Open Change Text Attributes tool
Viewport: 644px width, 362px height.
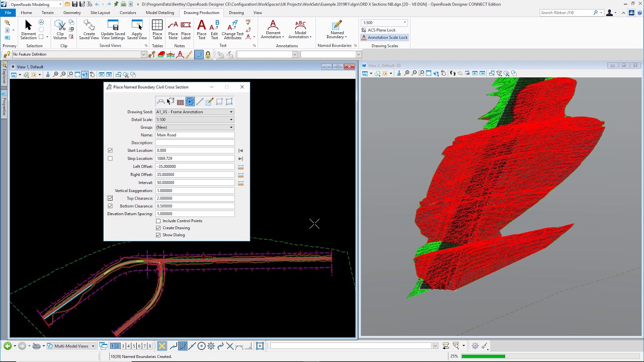click(x=232, y=30)
